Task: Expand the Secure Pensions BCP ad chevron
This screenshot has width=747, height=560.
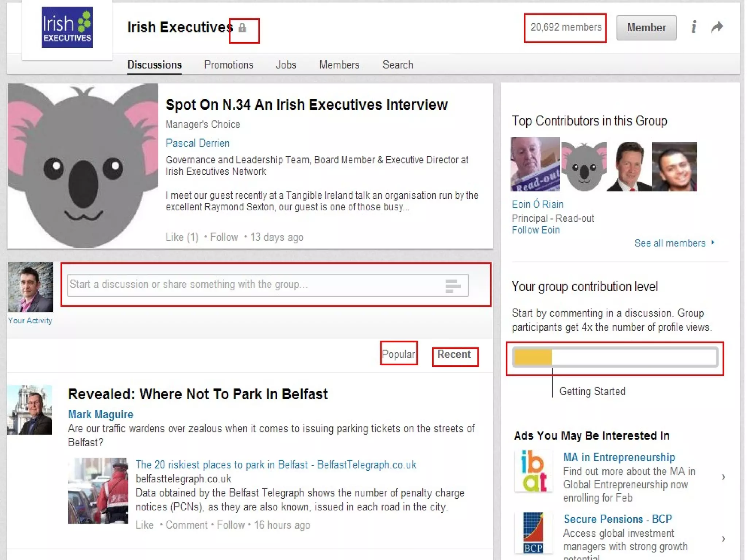Action: pyautogui.click(x=724, y=539)
